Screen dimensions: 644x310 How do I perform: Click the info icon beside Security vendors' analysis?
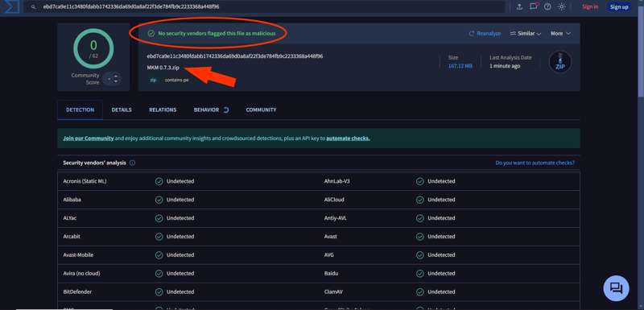tap(132, 163)
